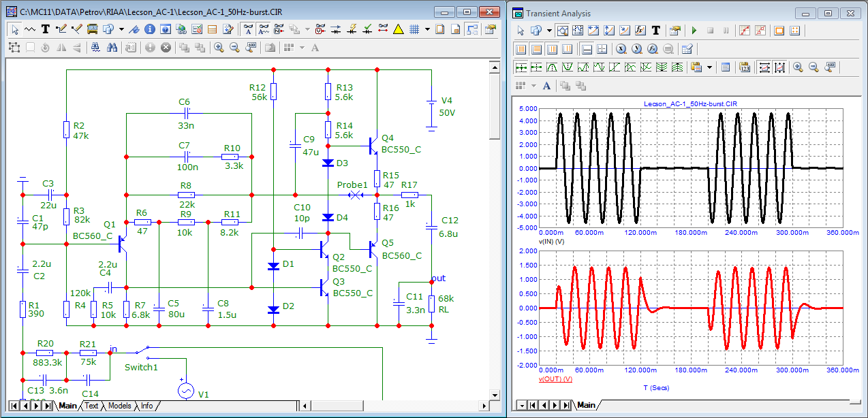
Task: Click the yellow triangle warning icon
Action: [398, 29]
